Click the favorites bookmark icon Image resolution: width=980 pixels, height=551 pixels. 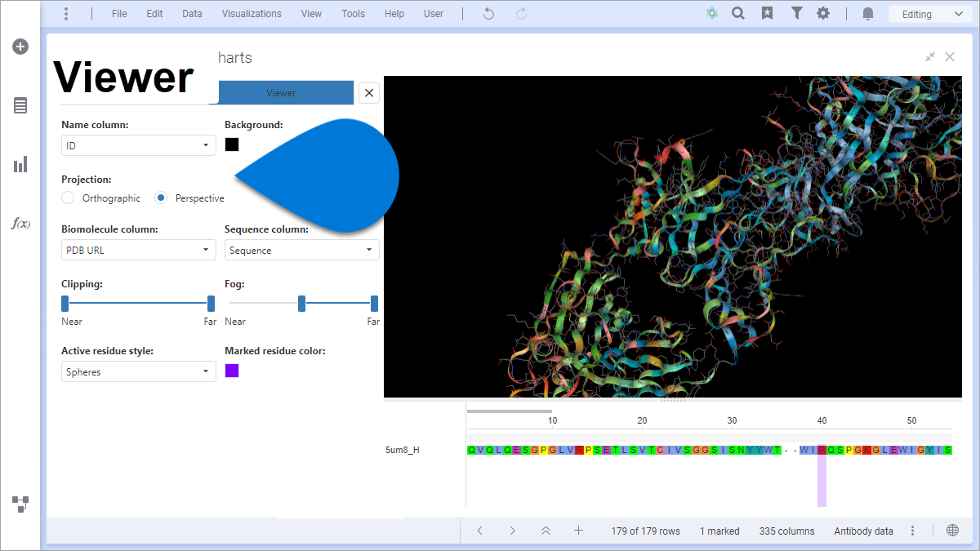point(768,13)
